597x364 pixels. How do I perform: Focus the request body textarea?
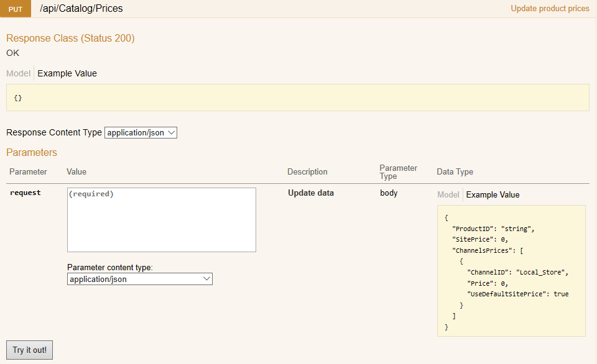162,220
